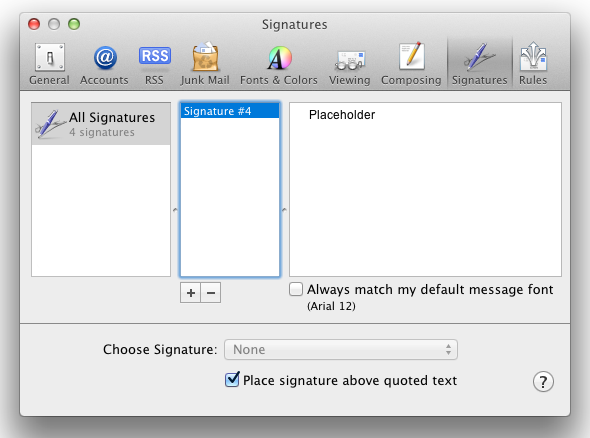This screenshot has width=590, height=438.
Task: Select All Signatures in the accounts list
Action: [x=101, y=124]
